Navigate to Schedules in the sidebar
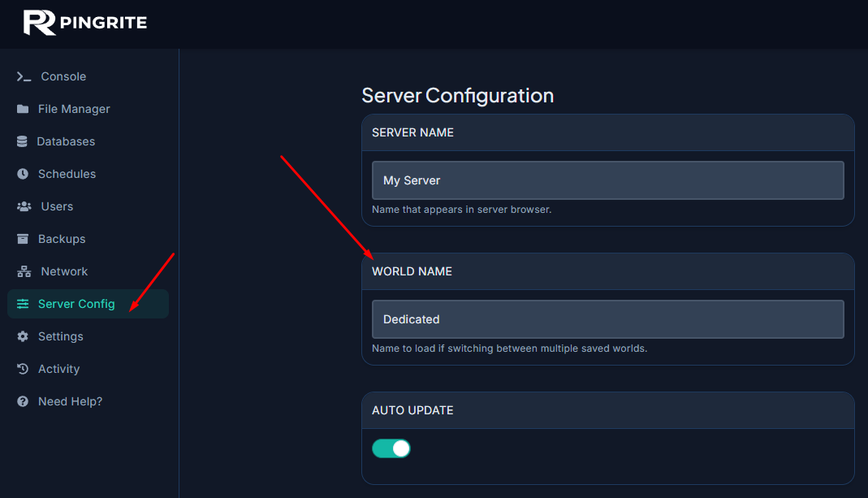 (x=65, y=174)
